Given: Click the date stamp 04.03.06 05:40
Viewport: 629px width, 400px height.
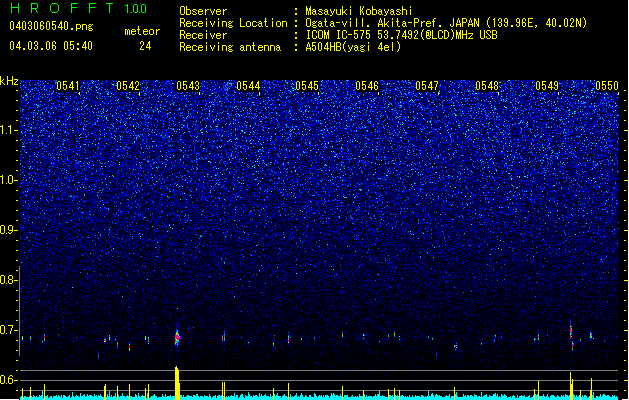Looking at the screenshot, I should pyautogui.click(x=51, y=46).
